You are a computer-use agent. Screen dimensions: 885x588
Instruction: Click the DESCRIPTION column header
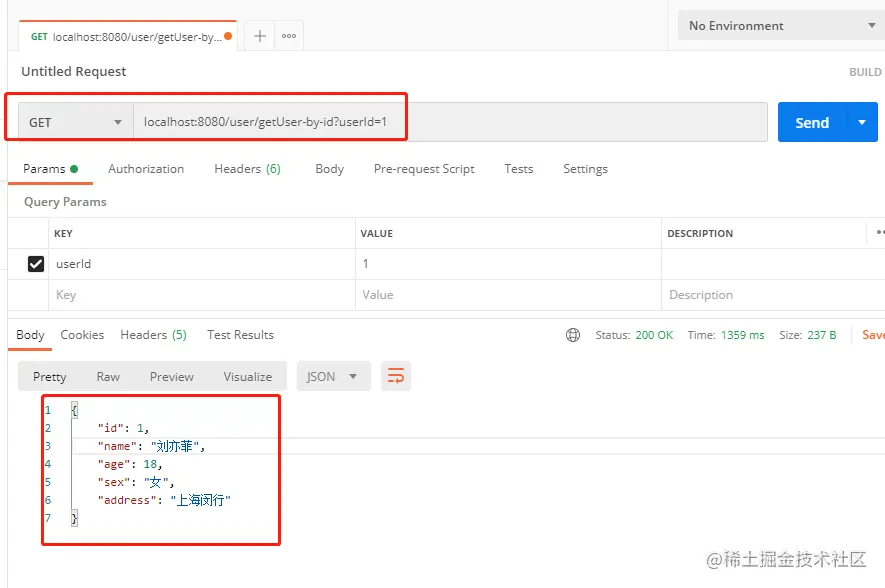click(x=700, y=234)
